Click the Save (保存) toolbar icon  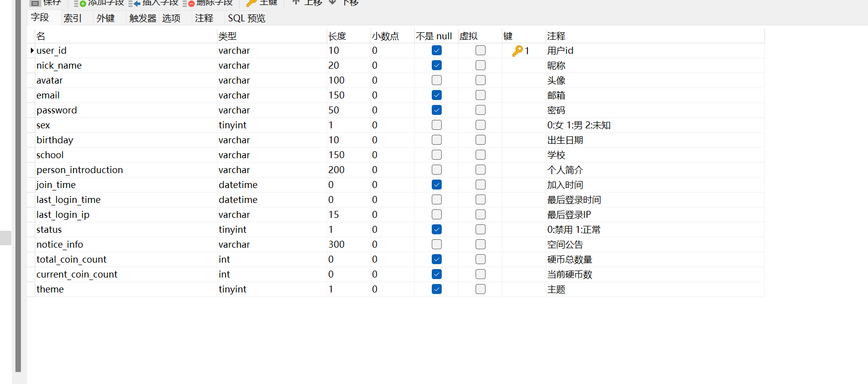click(x=35, y=2)
